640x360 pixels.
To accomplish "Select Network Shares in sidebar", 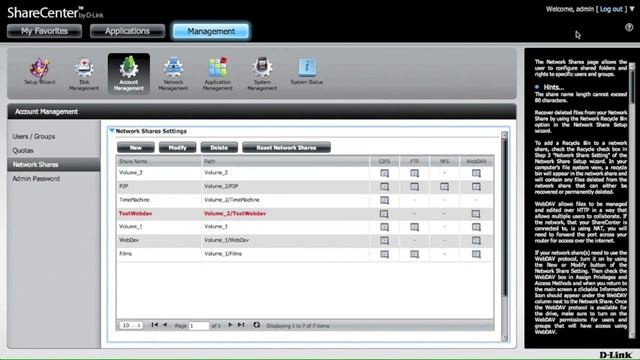I will point(53,164).
